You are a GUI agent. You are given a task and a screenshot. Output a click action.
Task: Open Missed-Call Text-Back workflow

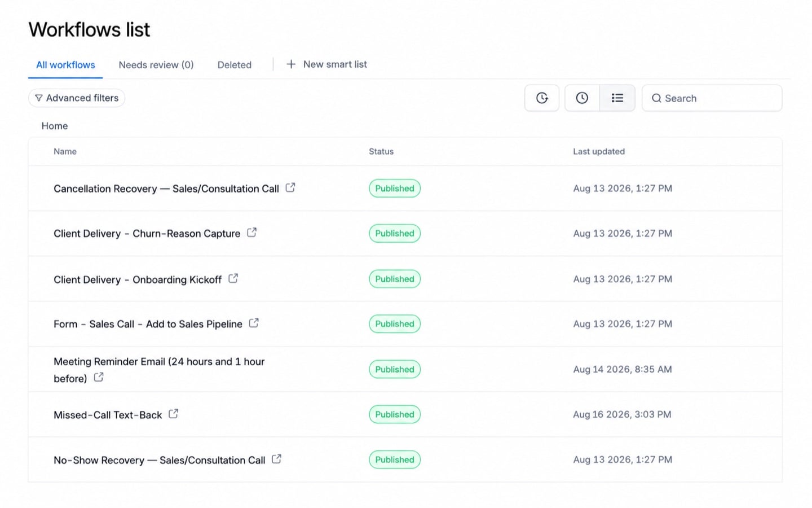click(x=108, y=415)
